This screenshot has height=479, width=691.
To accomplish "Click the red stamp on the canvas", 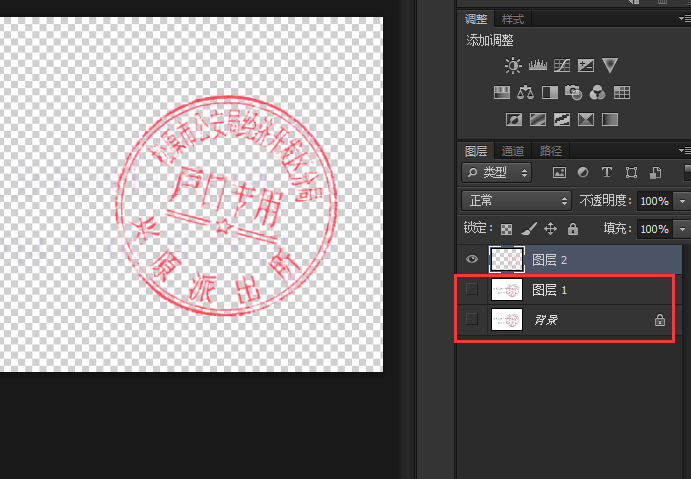I will point(227,206).
